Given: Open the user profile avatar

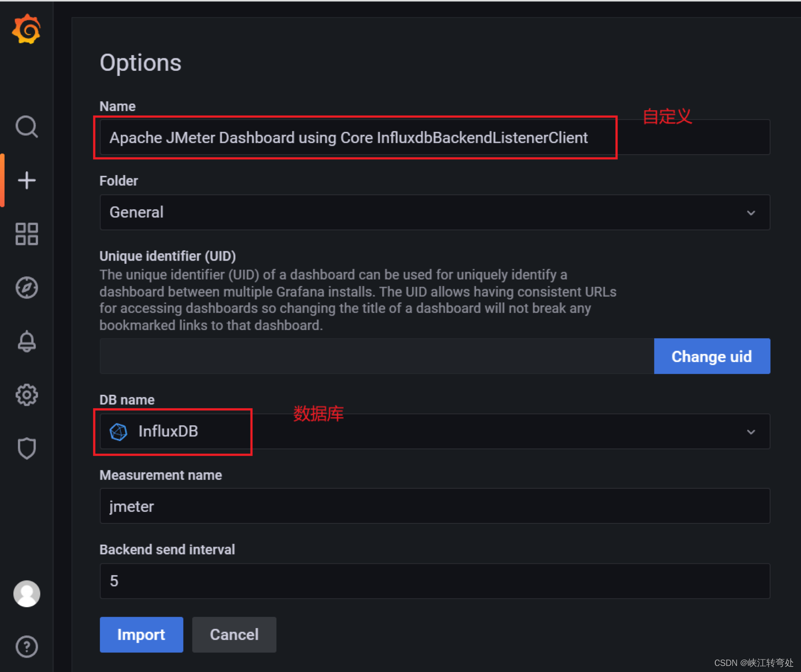Looking at the screenshot, I should pos(26,593).
